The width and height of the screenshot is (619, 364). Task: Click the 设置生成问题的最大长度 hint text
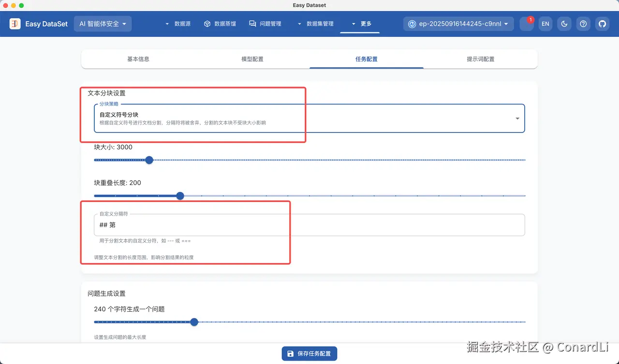point(120,337)
